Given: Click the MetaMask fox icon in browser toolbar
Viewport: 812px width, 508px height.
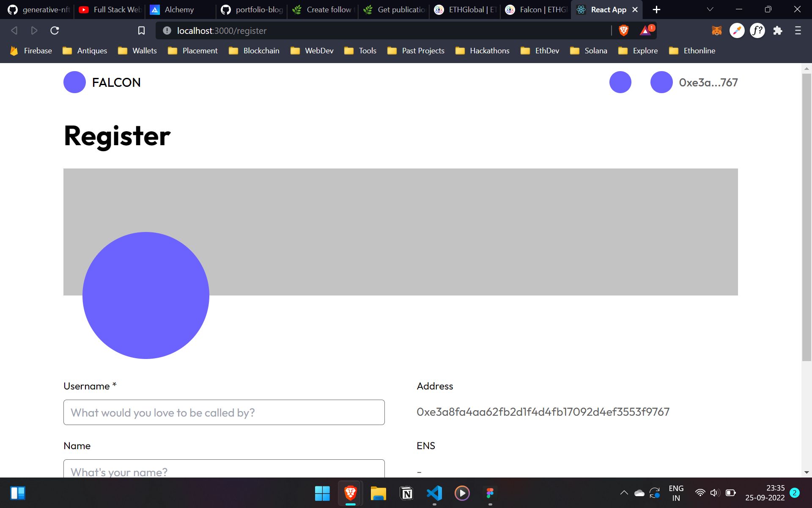Looking at the screenshot, I should pos(716,30).
